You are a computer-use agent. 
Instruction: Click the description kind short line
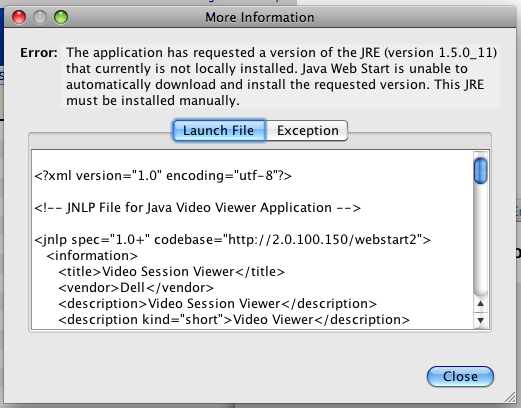pos(234,320)
